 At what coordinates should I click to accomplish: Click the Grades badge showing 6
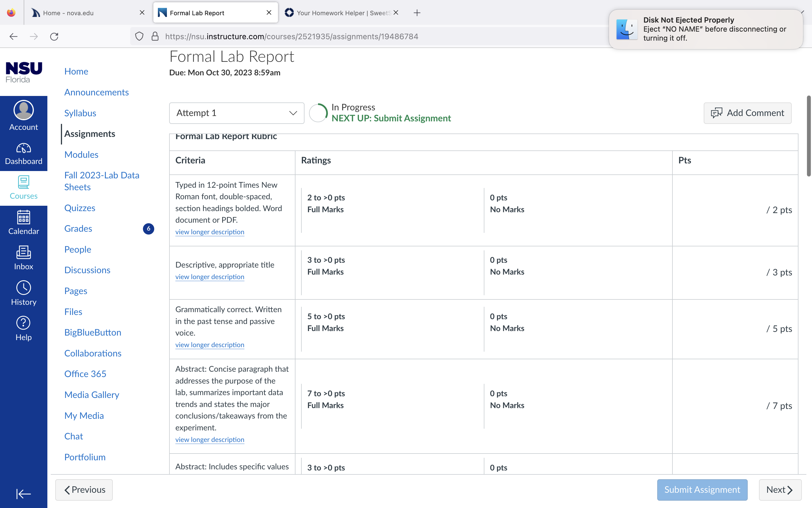(149, 229)
